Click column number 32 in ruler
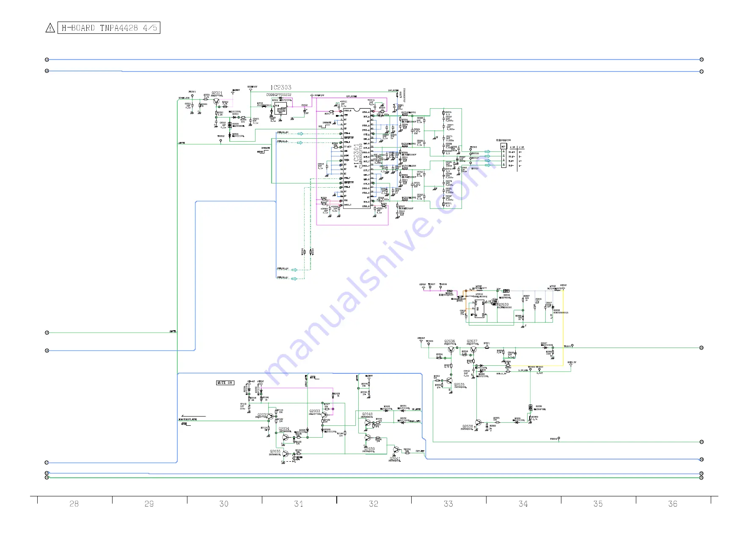Image resolution: width=756 pixels, height=534 pixels. click(x=374, y=504)
